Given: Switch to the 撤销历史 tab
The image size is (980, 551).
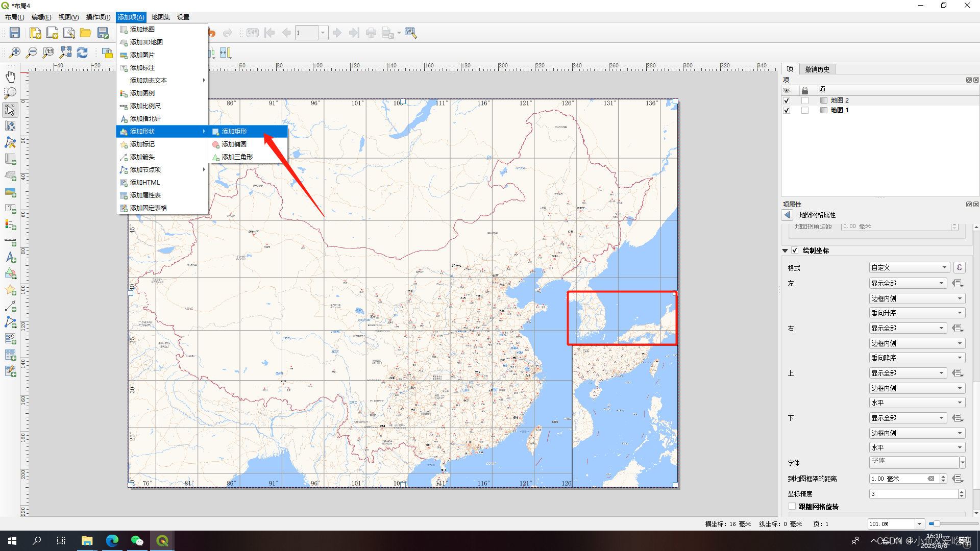Looking at the screenshot, I should (817, 69).
